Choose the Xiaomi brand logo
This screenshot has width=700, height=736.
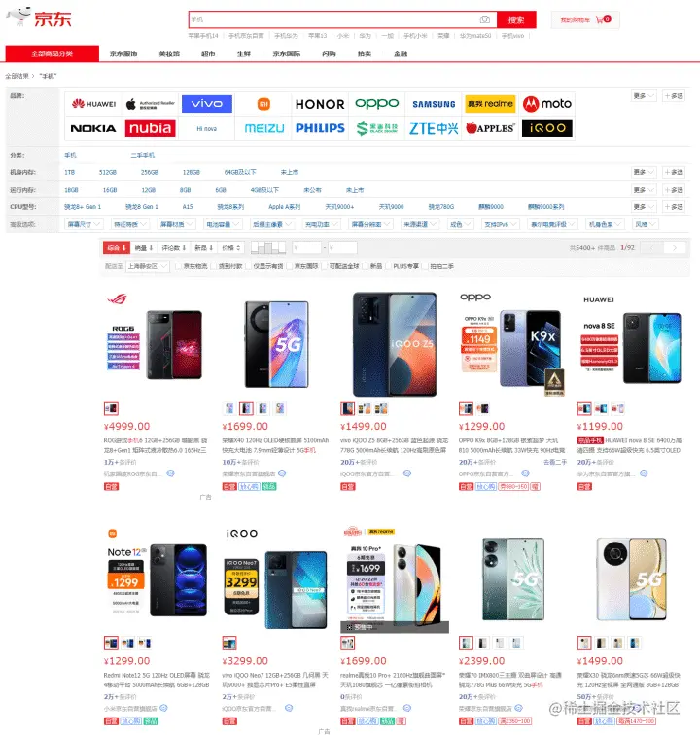point(263,104)
